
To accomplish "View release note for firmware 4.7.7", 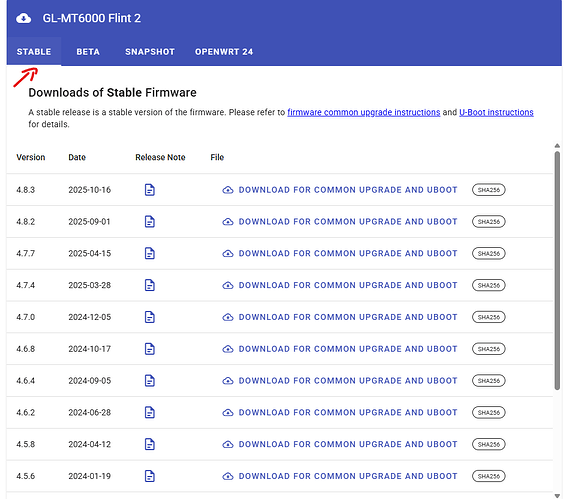I will tap(149, 253).
